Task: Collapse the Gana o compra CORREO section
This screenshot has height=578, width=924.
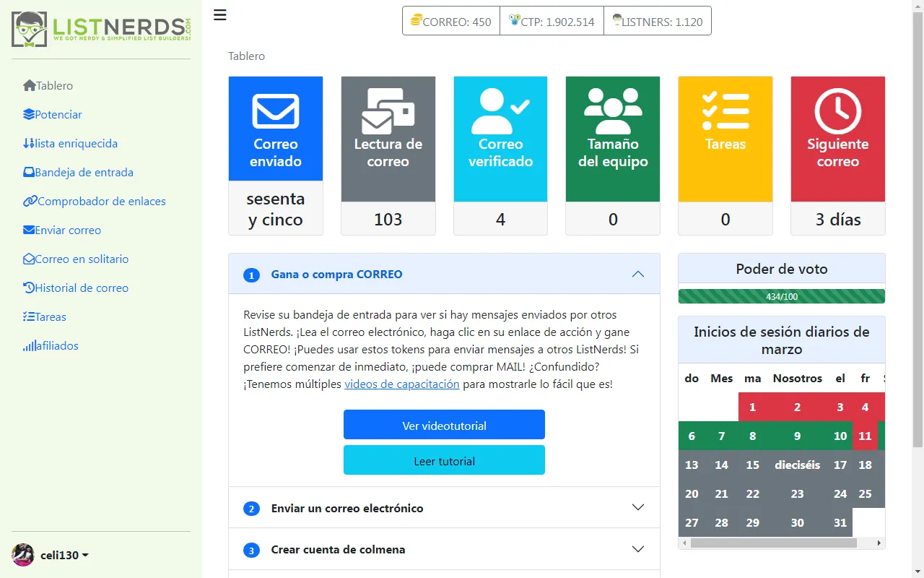Action: point(444,274)
